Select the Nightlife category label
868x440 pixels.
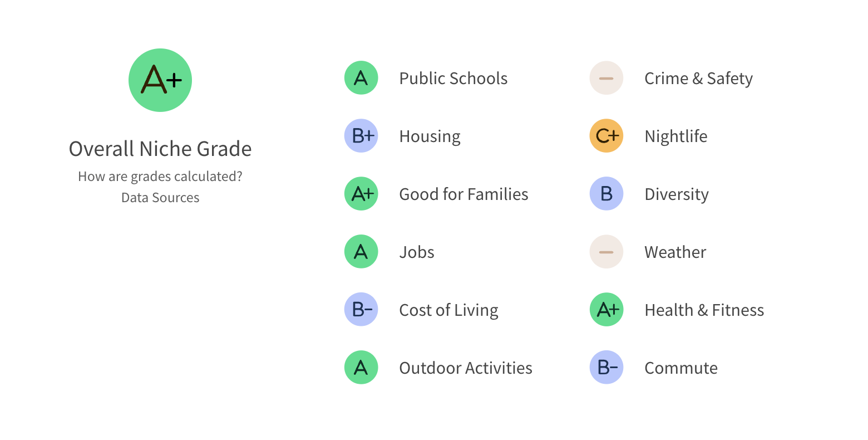(676, 136)
